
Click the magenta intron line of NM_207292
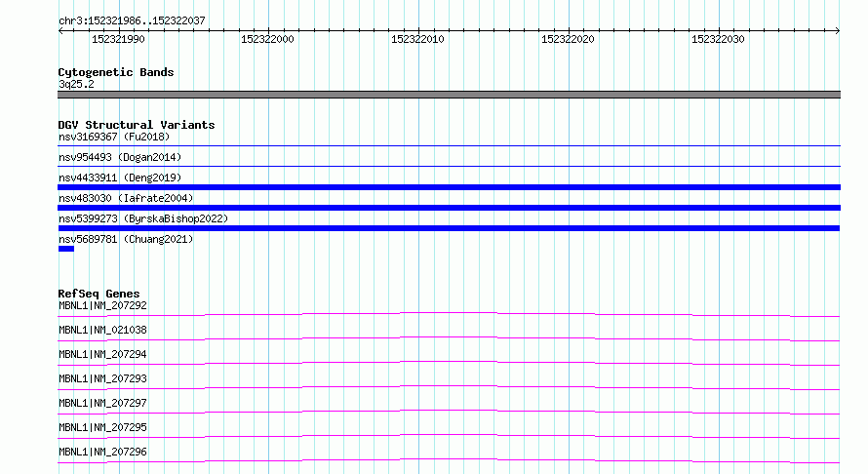(449, 314)
